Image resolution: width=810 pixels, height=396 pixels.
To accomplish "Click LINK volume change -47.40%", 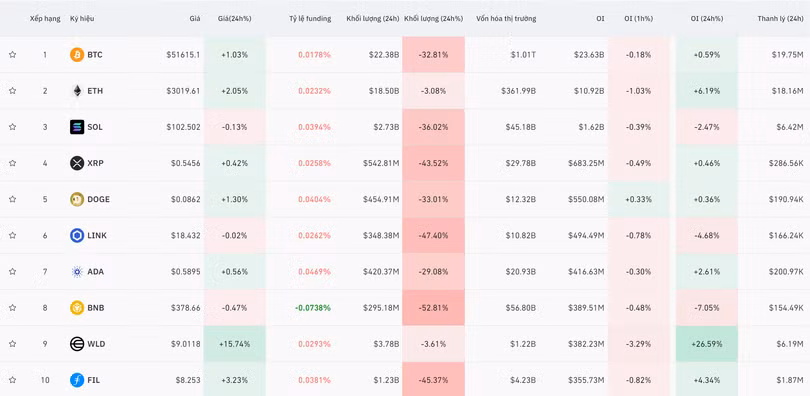I will tap(433, 235).
